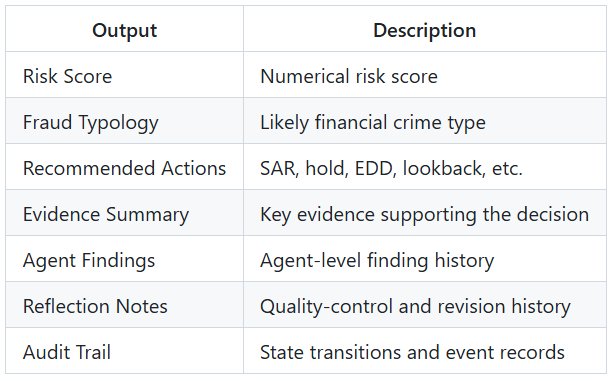The width and height of the screenshot is (610, 381).
Task: Click the SAR, hold, EDD, lookback description
Action: pyautogui.click(x=391, y=169)
